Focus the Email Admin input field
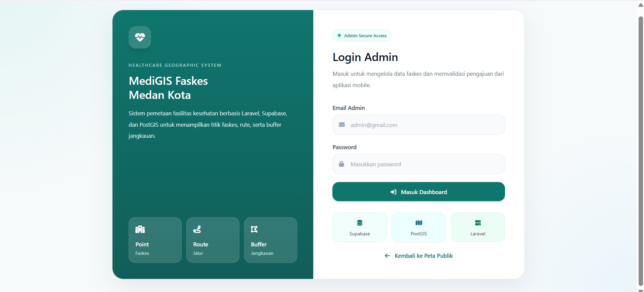 [418, 125]
